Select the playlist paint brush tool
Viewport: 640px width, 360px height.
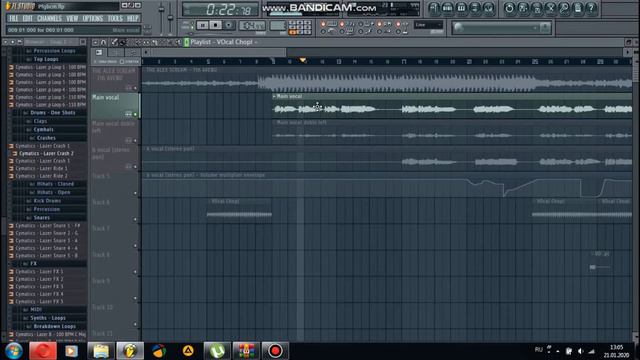122,42
